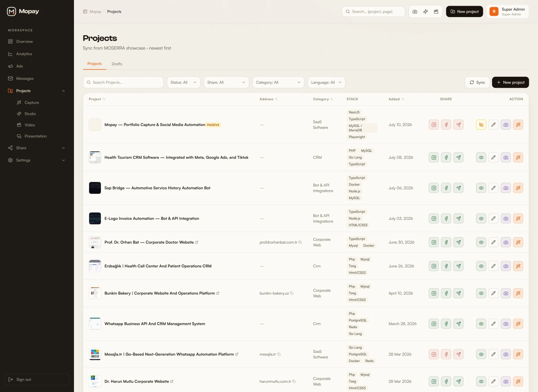The height and width of the screenshot is (392, 538).
Task: Open the Category: All filter dropdown
Action: tap(278, 82)
